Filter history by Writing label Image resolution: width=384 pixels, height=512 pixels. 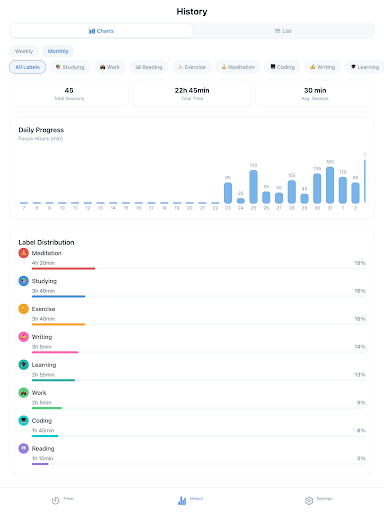pyautogui.click(x=323, y=67)
